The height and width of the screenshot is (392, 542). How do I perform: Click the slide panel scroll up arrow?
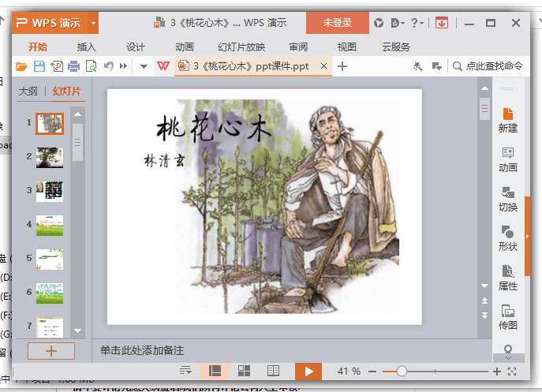pyautogui.click(x=78, y=114)
